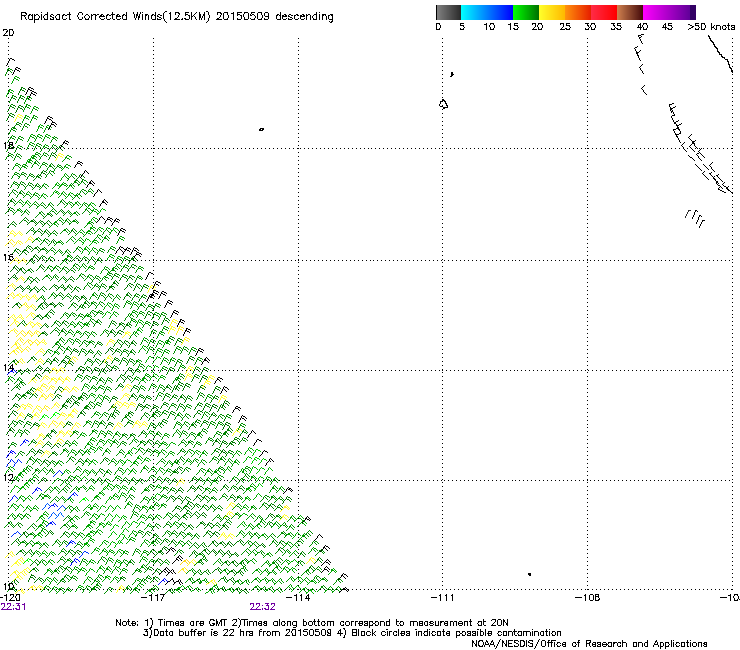Click the legend label '10'
The image size is (740, 650).
pyautogui.click(x=489, y=27)
